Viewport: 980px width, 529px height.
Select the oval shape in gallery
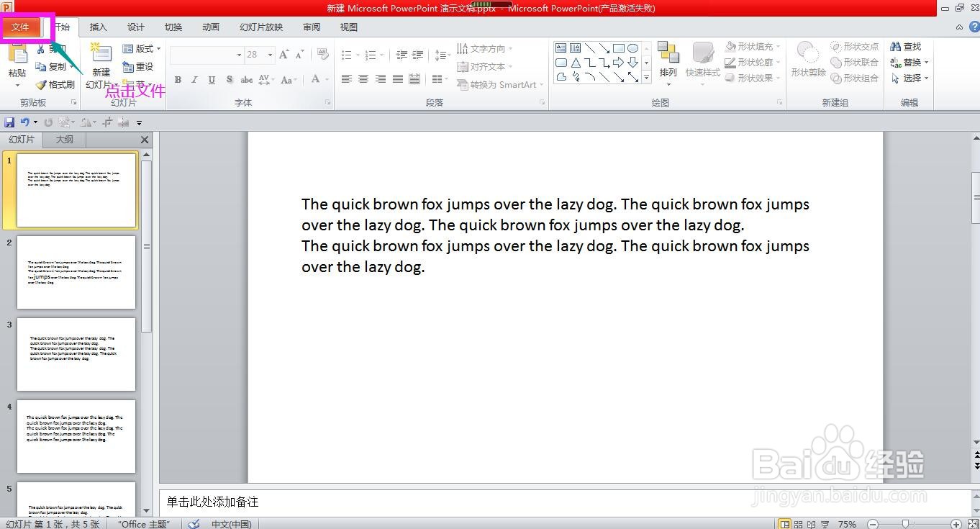click(x=632, y=48)
